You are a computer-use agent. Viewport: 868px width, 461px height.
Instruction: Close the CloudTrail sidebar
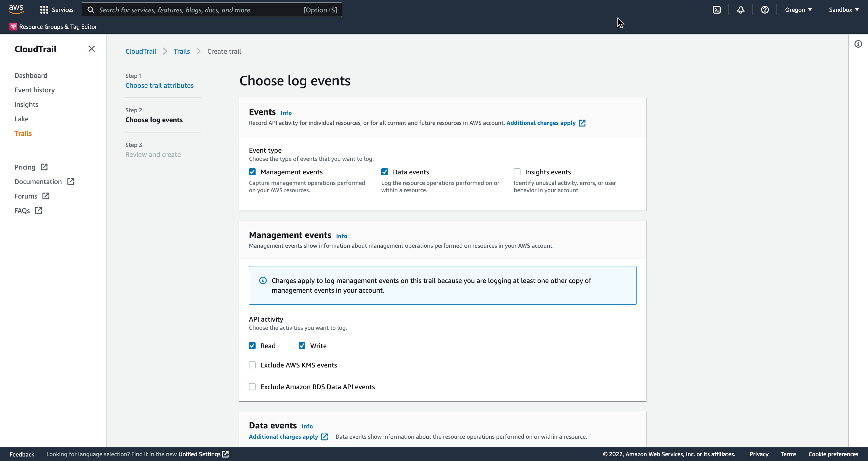[91, 49]
